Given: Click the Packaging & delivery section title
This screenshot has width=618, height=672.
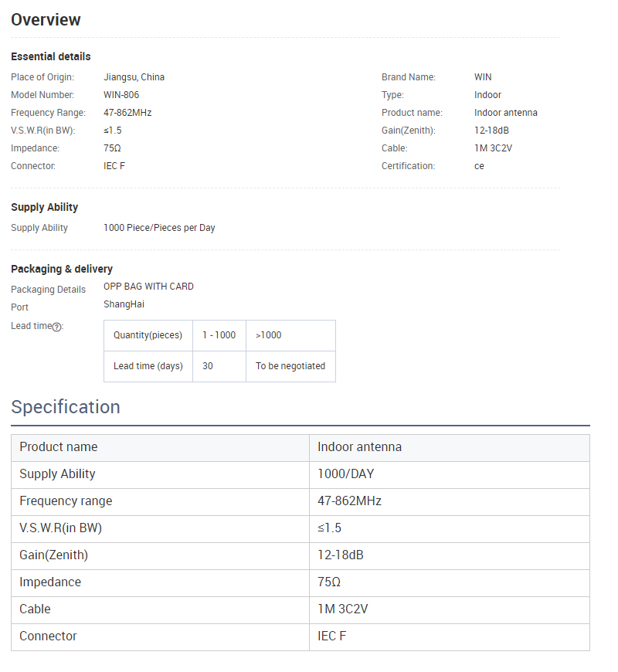Looking at the screenshot, I should tap(62, 269).
